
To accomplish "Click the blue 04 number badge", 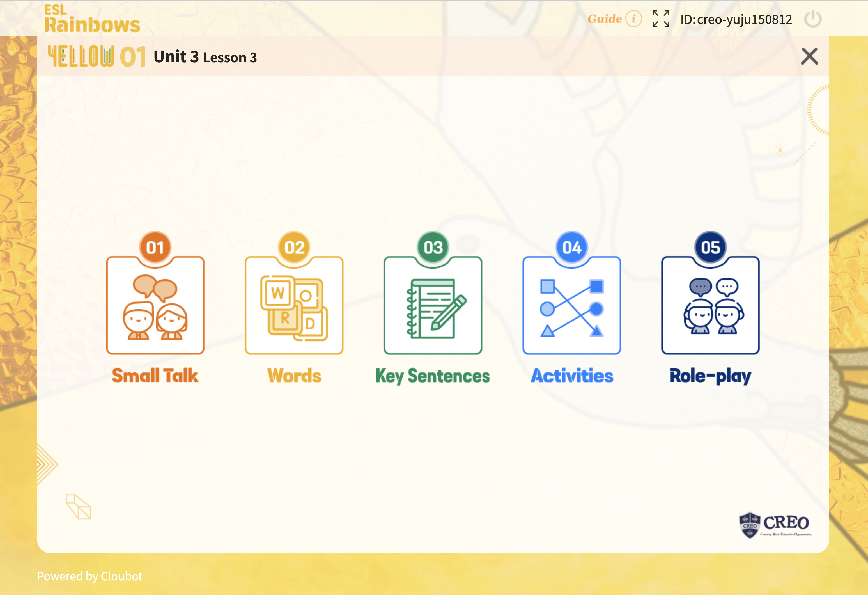I will [x=571, y=248].
